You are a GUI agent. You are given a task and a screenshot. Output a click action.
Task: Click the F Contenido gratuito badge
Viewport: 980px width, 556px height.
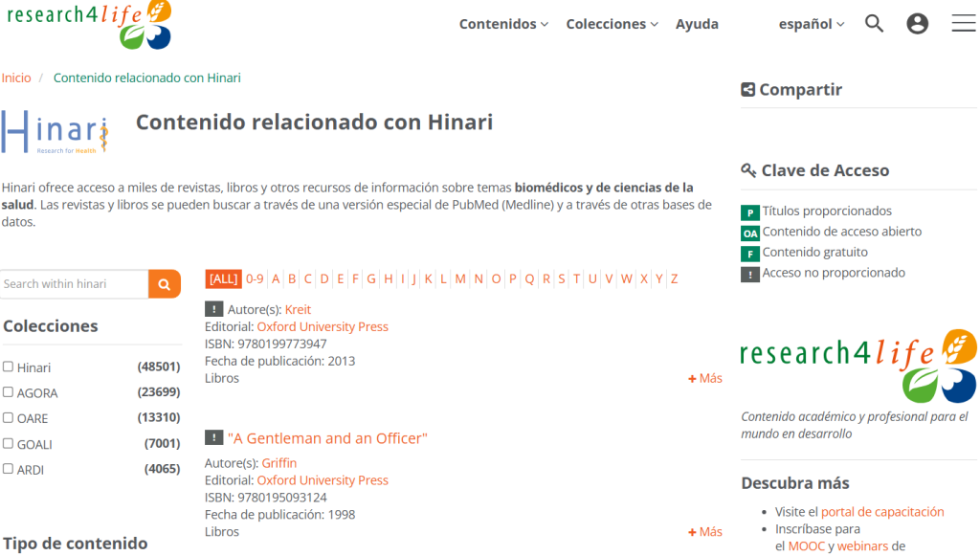[750, 254]
